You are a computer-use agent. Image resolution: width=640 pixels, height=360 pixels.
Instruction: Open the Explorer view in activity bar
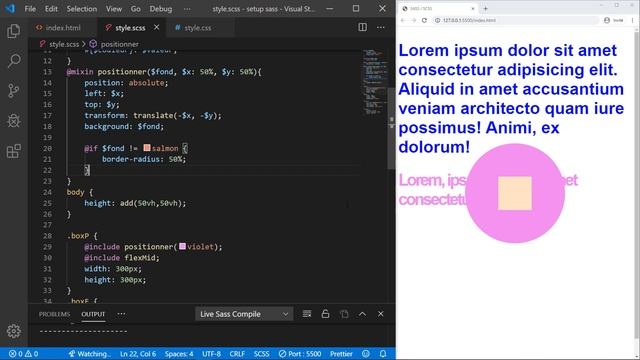click(x=13, y=31)
